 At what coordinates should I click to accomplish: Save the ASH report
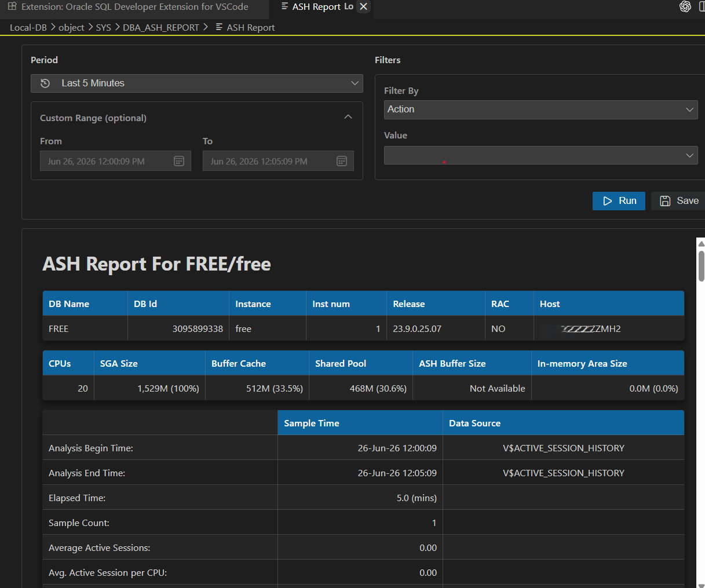(x=679, y=201)
